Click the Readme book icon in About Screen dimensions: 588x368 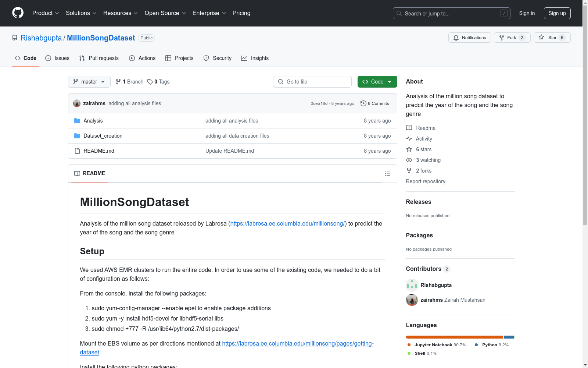tap(409, 128)
